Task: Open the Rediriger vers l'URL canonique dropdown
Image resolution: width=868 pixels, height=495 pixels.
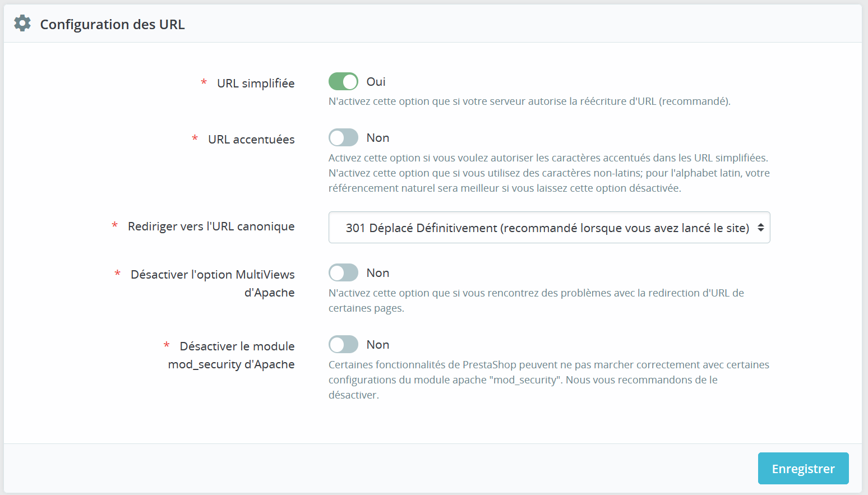Action: pyautogui.click(x=549, y=227)
